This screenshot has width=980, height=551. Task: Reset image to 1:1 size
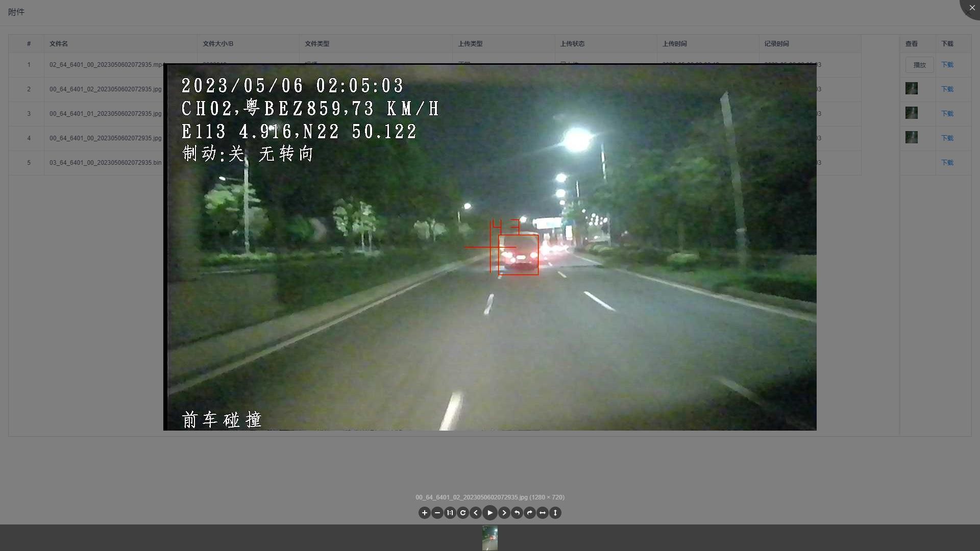(x=450, y=513)
